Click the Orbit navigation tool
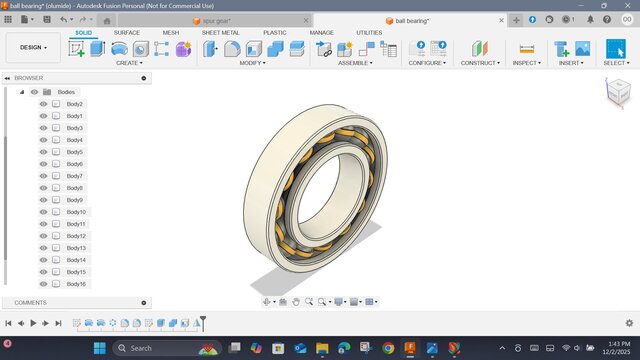This screenshot has width=640, height=360. (x=267, y=302)
